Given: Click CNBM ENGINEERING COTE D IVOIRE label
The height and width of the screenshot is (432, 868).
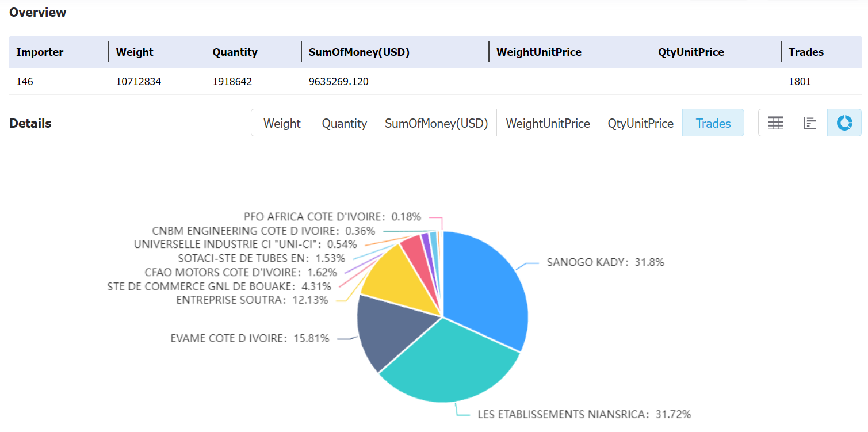Looking at the screenshot, I should pyautogui.click(x=263, y=231).
